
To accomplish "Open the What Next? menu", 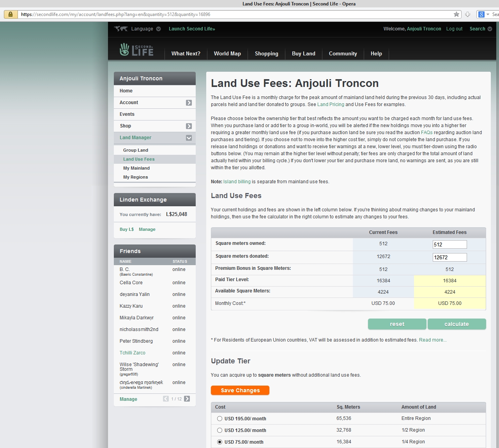I will [186, 54].
